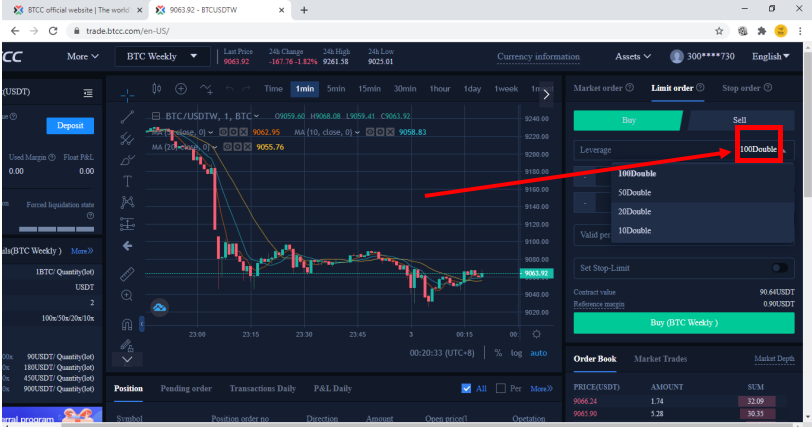The image size is (812, 427).
Task: Open the candlestick chart type selector
Action: click(x=156, y=89)
